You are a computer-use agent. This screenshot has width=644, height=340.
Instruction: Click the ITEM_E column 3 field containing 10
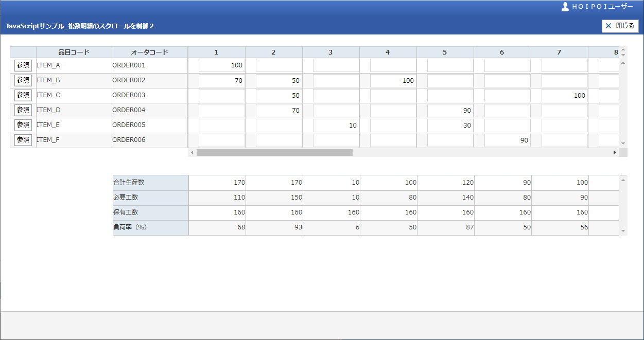(336, 125)
